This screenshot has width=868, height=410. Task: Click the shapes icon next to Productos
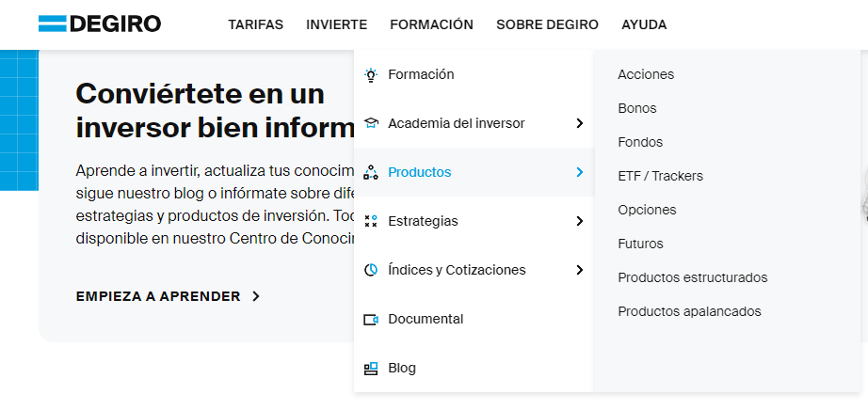pos(370,172)
